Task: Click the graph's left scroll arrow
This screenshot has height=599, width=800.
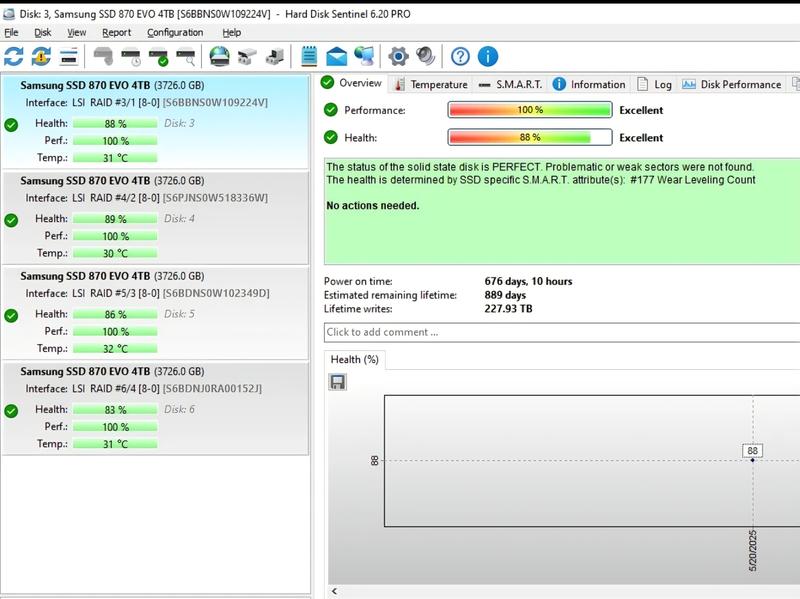Action: pos(334,591)
